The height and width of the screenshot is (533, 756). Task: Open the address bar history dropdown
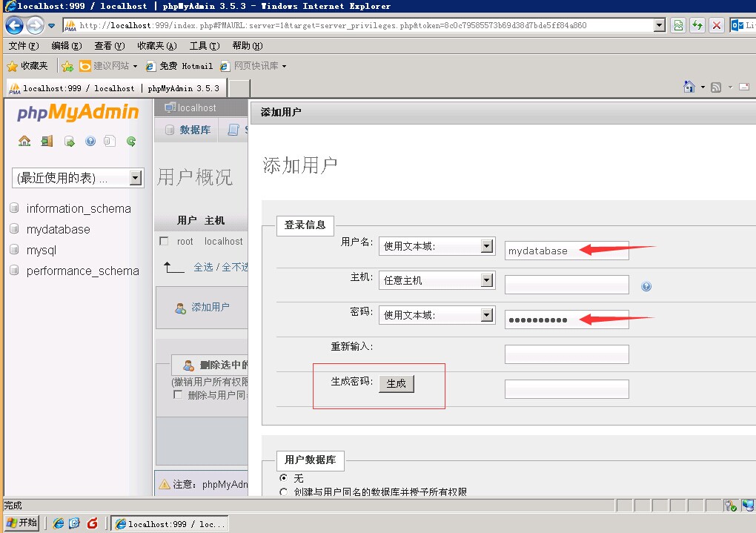[x=660, y=25]
